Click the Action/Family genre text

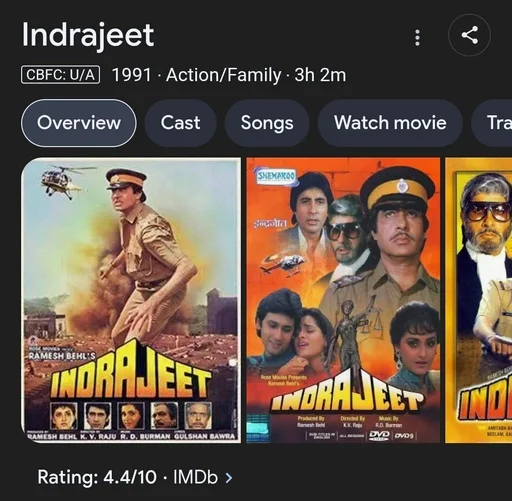224,75
